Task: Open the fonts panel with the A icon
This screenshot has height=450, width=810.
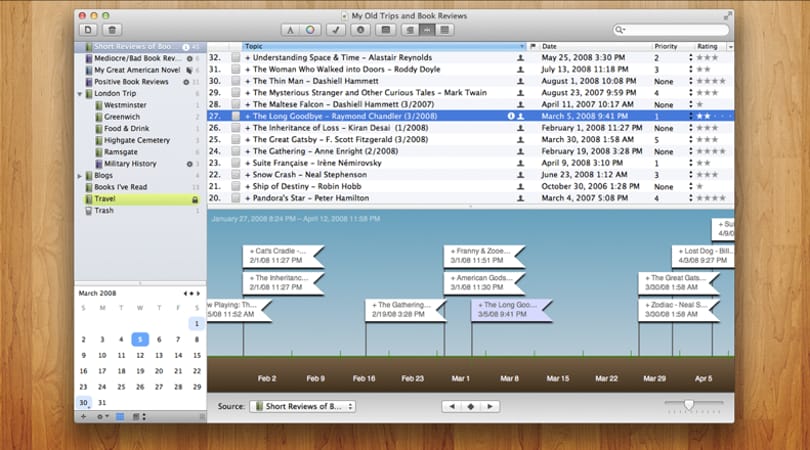Action: pyautogui.click(x=290, y=30)
